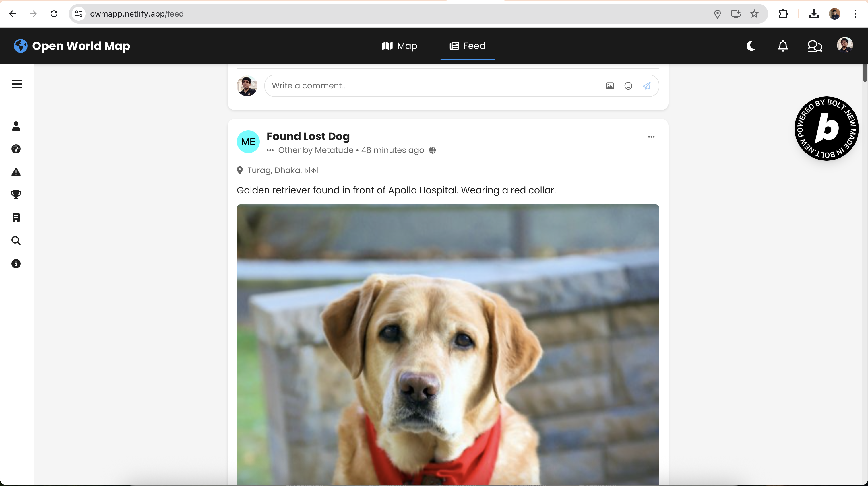Open user avatar menu in header
This screenshot has width=868, height=486.
tap(845, 45)
